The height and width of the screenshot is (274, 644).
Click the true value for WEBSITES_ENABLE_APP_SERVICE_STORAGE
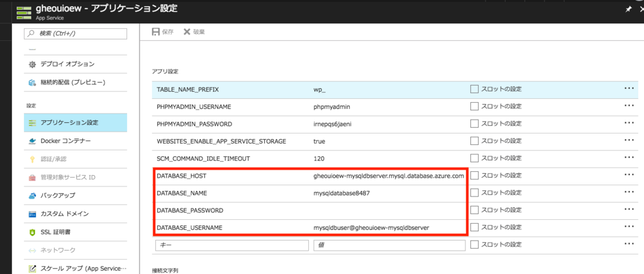click(319, 141)
